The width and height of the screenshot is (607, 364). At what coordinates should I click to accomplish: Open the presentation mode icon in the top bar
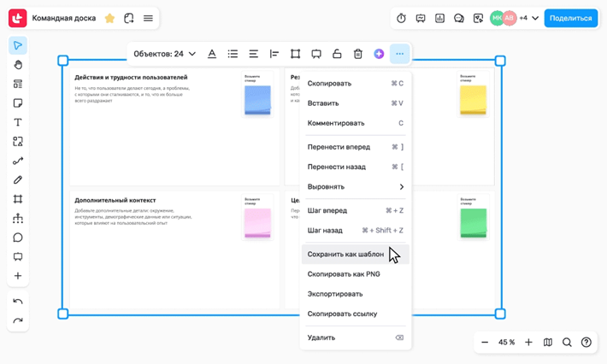pos(421,18)
